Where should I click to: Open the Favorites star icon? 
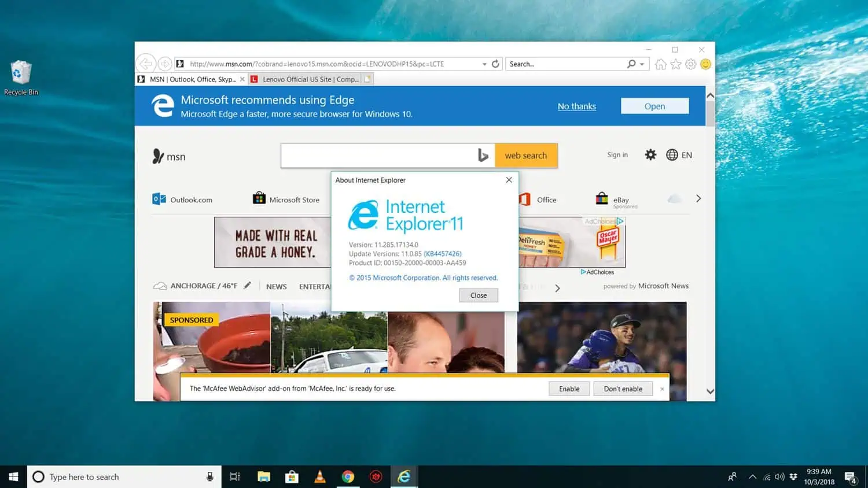point(676,64)
